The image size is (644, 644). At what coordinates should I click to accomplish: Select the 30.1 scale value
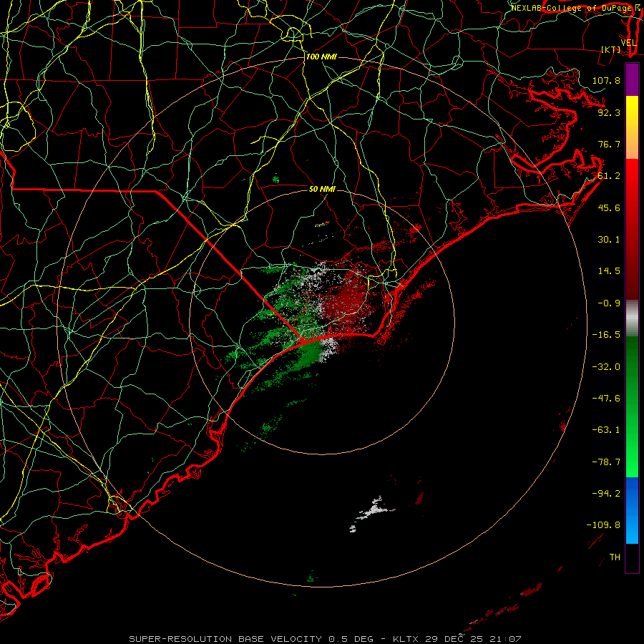609,240
